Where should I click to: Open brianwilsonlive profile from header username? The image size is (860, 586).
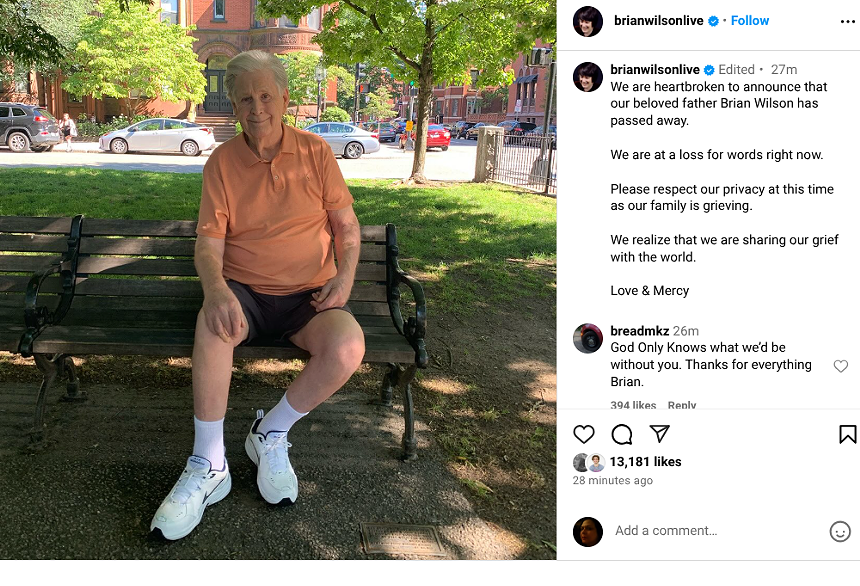(x=659, y=21)
